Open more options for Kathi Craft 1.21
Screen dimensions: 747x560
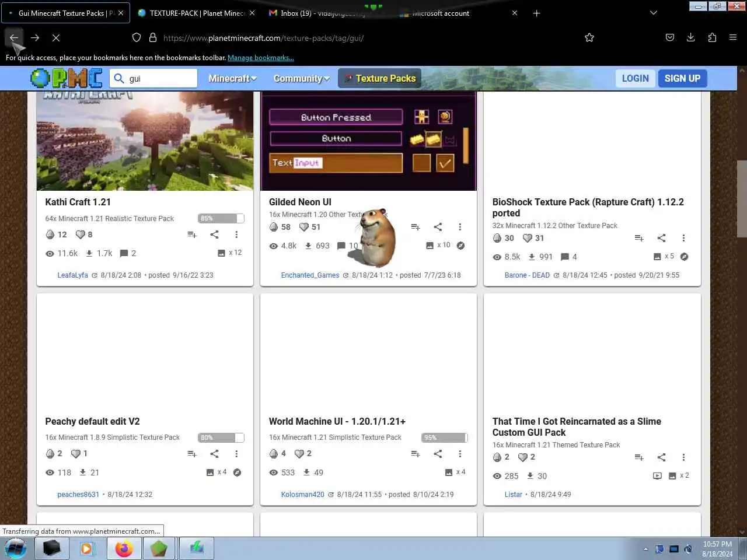(236, 235)
